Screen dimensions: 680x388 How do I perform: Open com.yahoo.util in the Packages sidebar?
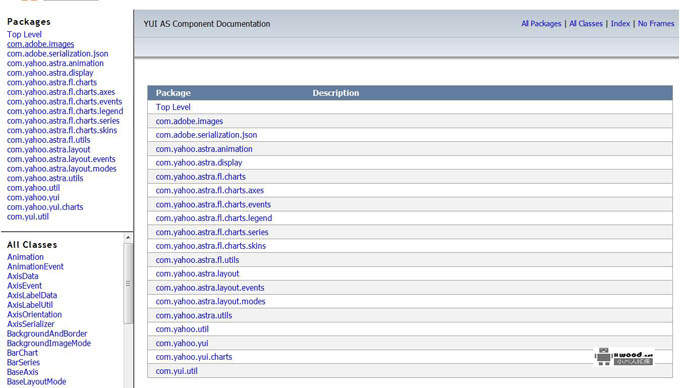tap(33, 188)
